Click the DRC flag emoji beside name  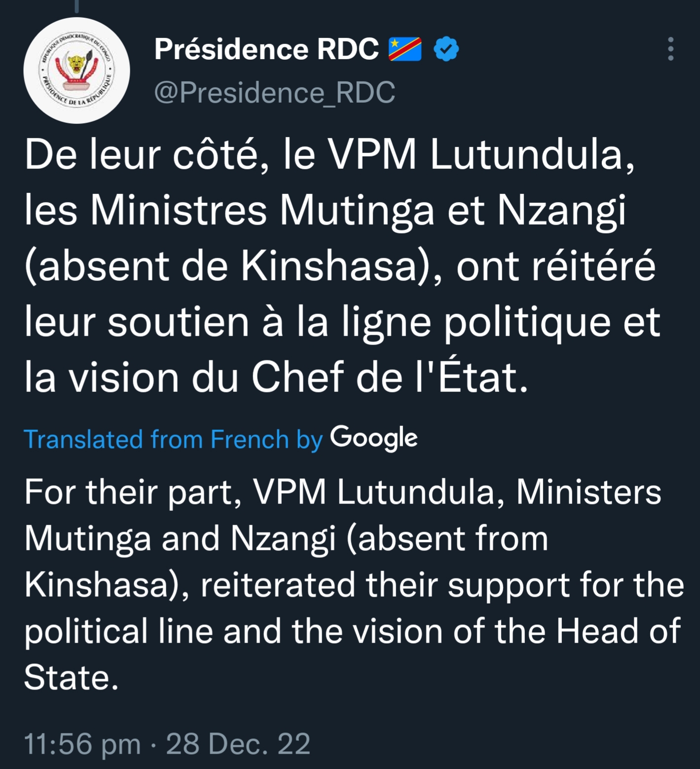coord(405,49)
